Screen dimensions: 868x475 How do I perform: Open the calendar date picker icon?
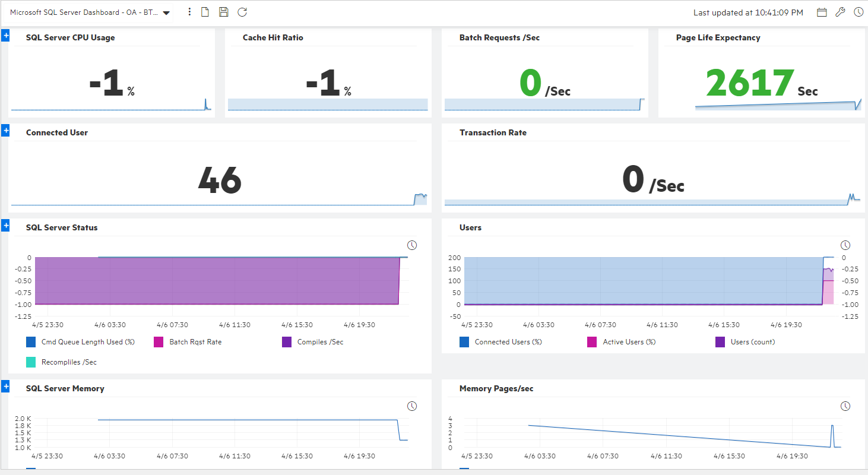pyautogui.click(x=822, y=12)
